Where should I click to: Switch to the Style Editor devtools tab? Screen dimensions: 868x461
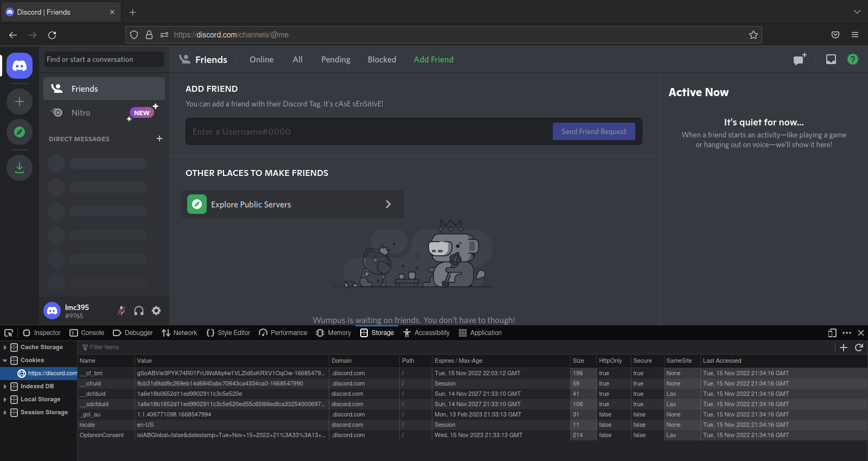pos(228,333)
